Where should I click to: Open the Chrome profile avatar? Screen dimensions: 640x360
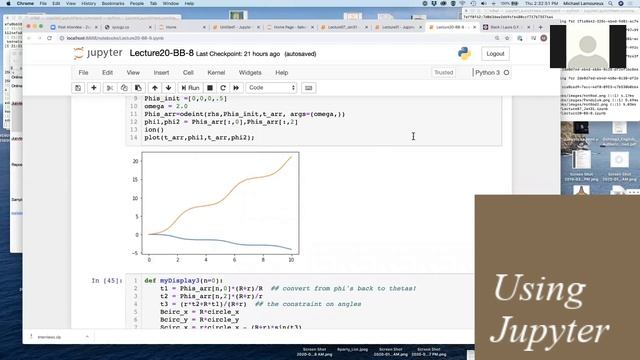pos(544,38)
